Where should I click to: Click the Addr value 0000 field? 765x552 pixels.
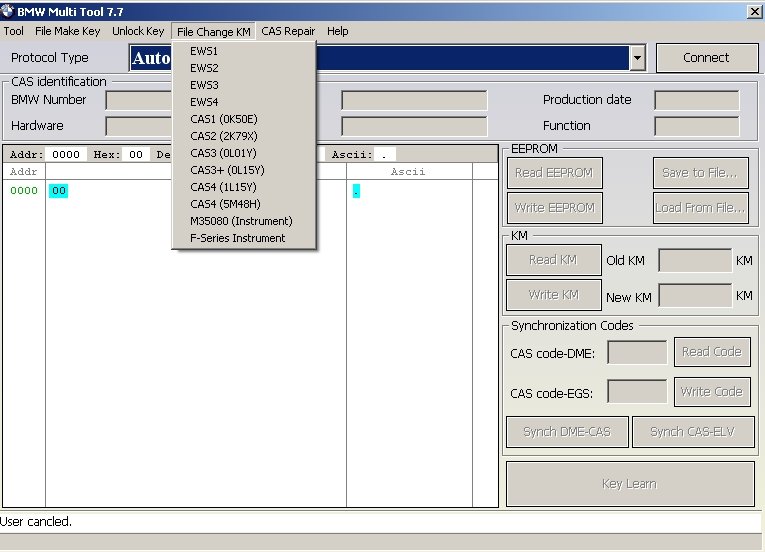[x=66, y=155]
